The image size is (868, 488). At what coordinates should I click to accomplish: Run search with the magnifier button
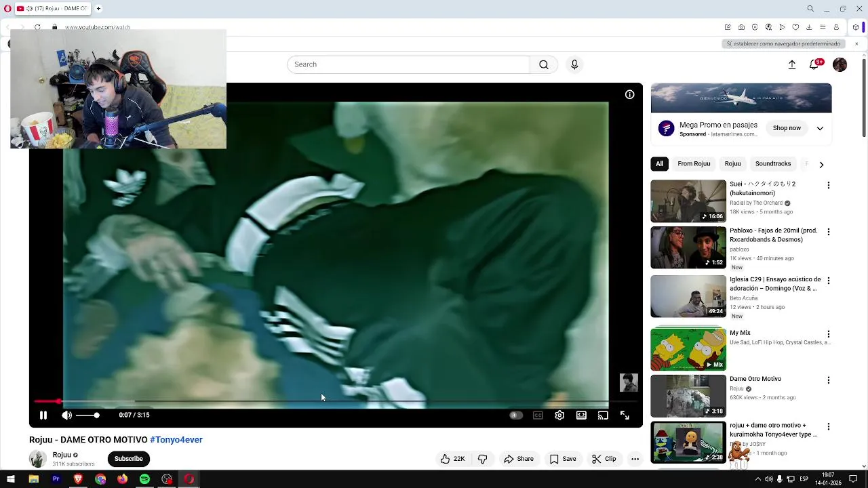543,64
